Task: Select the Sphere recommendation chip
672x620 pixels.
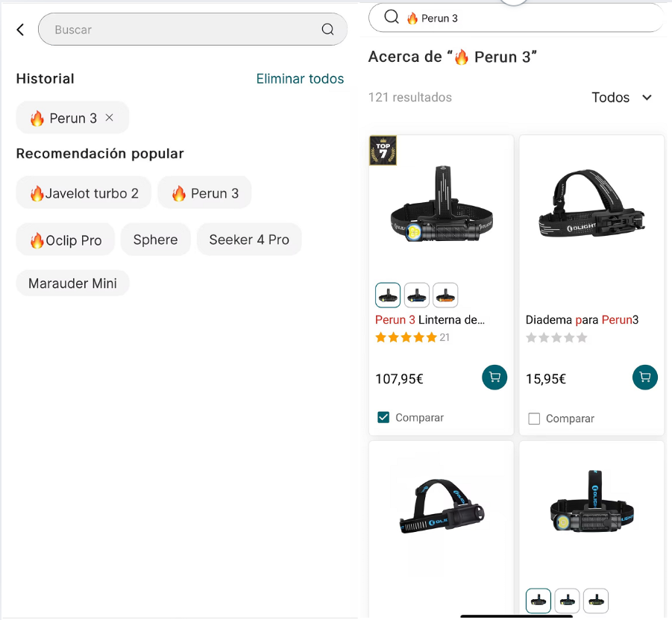Action: click(x=155, y=239)
